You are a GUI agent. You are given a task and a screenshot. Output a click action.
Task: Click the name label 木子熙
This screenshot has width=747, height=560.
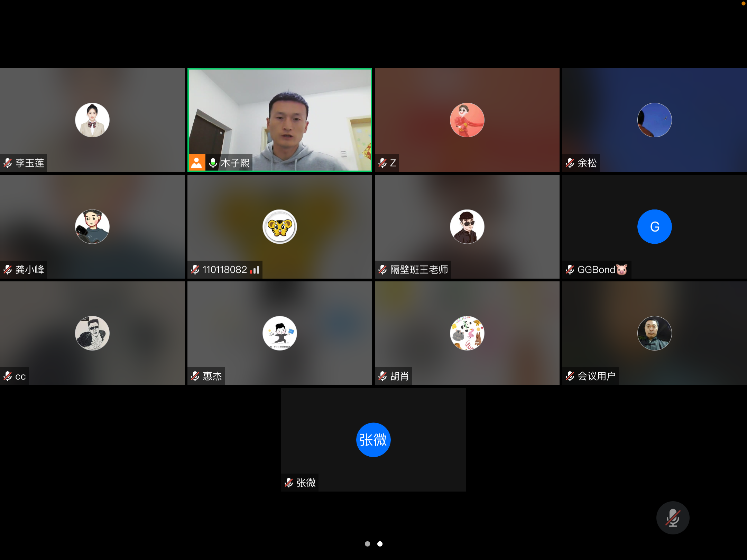[x=235, y=163]
